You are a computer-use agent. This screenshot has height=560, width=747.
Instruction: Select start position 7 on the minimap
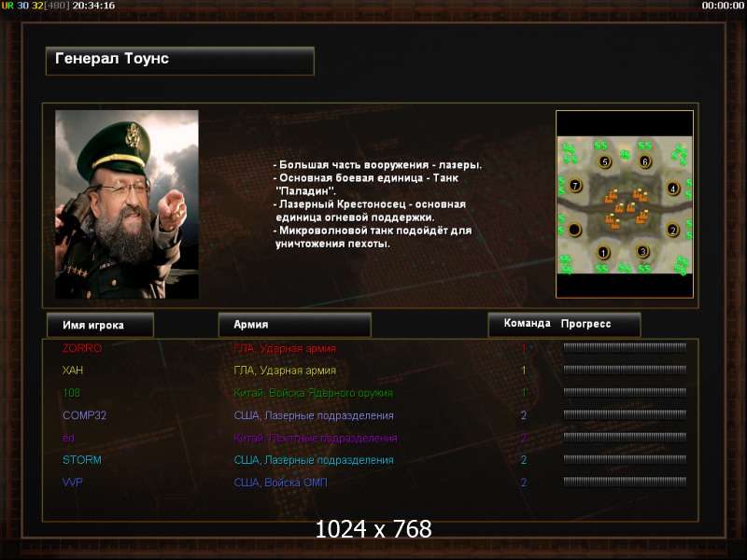[x=575, y=185]
